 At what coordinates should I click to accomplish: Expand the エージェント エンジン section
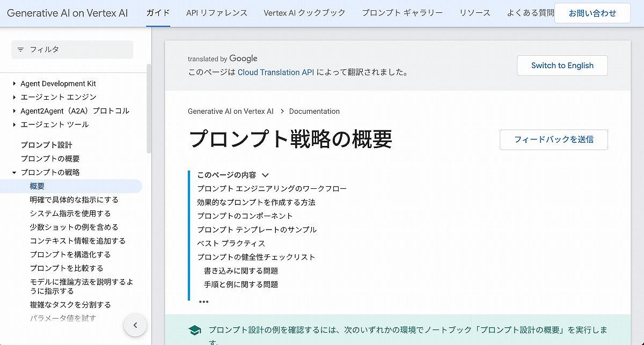pyautogui.click(x=14, y=97)
